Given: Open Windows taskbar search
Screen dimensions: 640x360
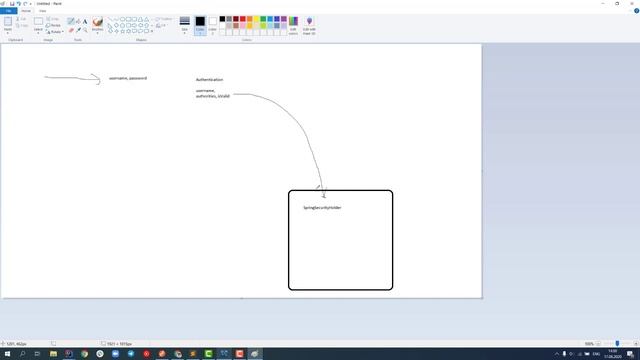Looking at the screenshot, I should point(22,354).
